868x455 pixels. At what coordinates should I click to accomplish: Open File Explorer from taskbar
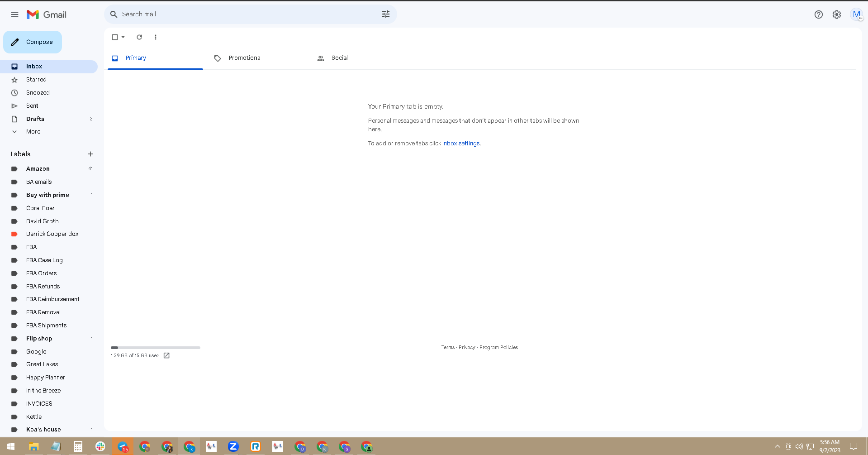(x=33, y=446)
